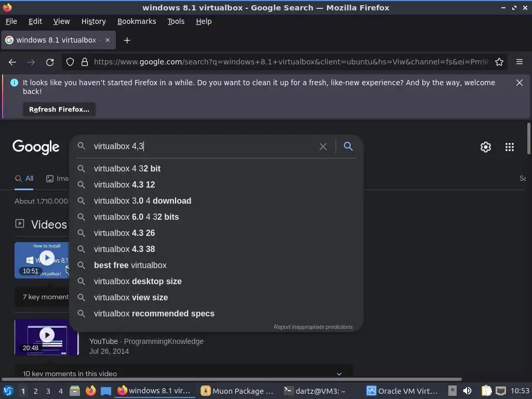Launch Firefox from the taskbar quick launcher
This screenshot has width=532, height=399.
coord(90,391)
